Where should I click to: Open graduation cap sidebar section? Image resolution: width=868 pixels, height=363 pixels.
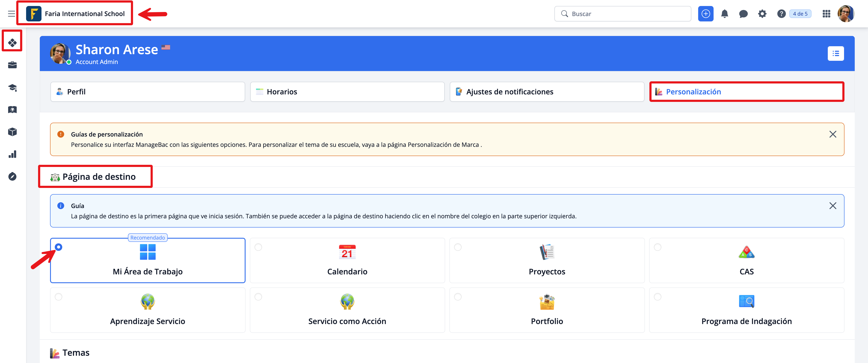click(x=12, y=88)
